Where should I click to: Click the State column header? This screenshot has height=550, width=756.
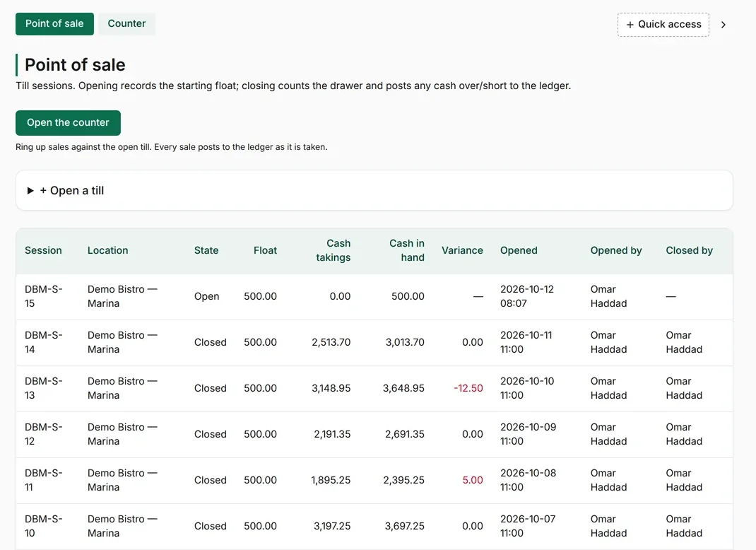pos(206,250)
